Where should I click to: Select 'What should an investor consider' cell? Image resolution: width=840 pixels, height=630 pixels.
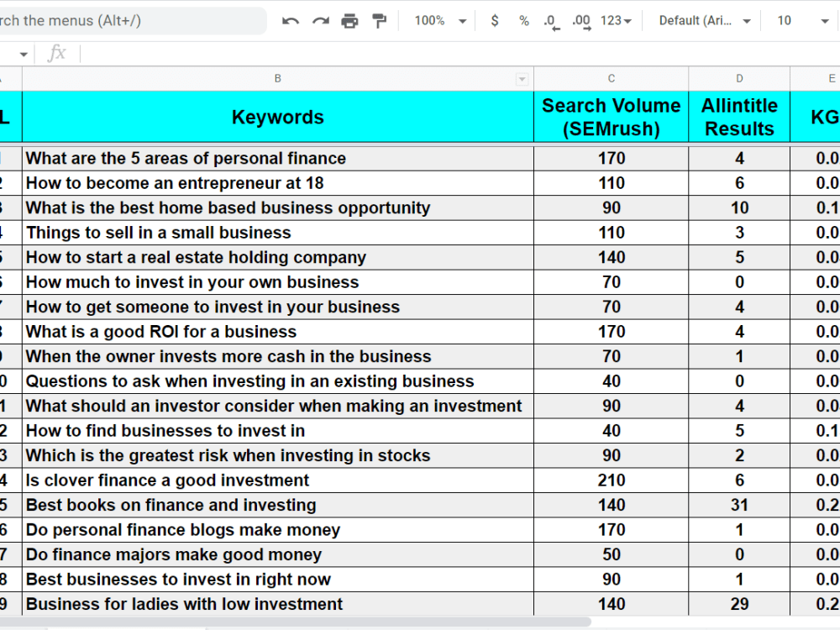tap(277, 406)
